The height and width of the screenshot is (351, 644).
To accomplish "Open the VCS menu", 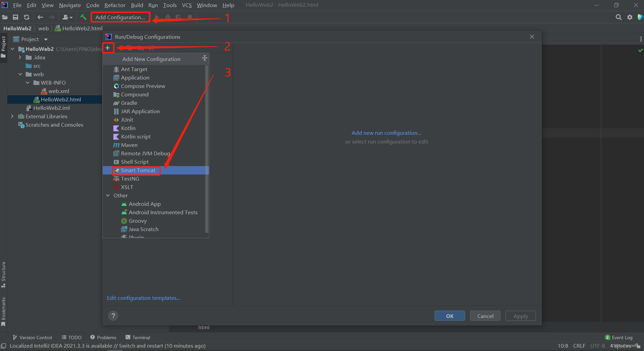I will [187, 5].
